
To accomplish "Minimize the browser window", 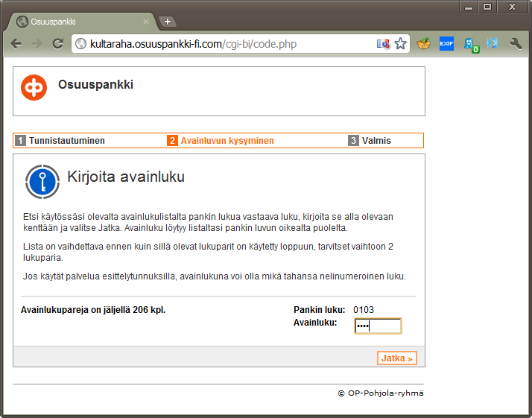I will pyautogui.click(x=469, y=7).
